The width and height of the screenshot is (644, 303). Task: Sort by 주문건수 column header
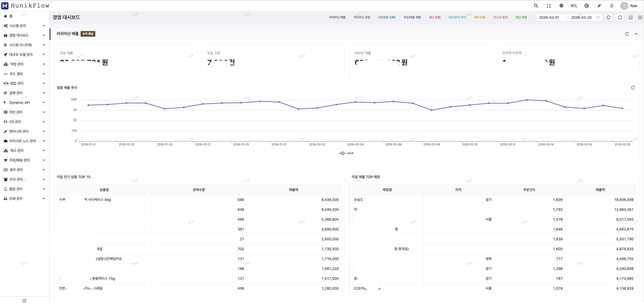pyautogui.click(x=529, y=190)
